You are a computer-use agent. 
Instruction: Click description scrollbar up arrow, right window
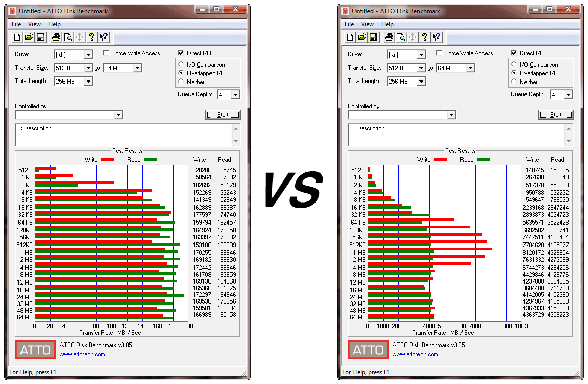click(569, 128)
